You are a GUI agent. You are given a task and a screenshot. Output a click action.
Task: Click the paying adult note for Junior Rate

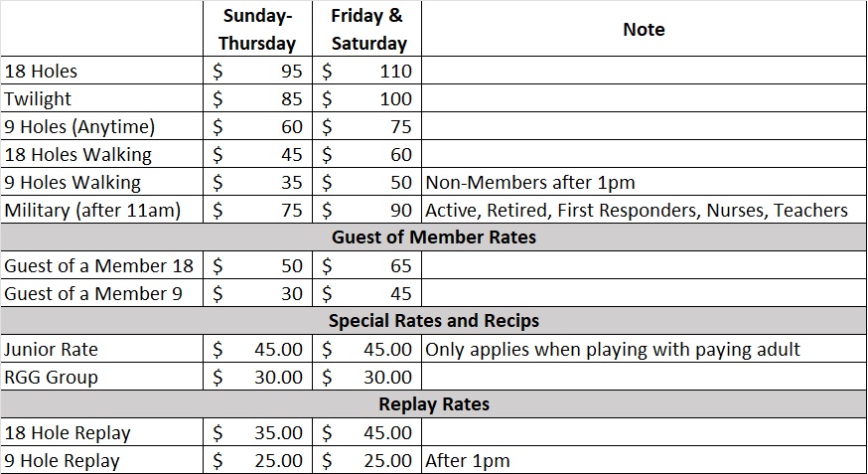click(613, 349)
